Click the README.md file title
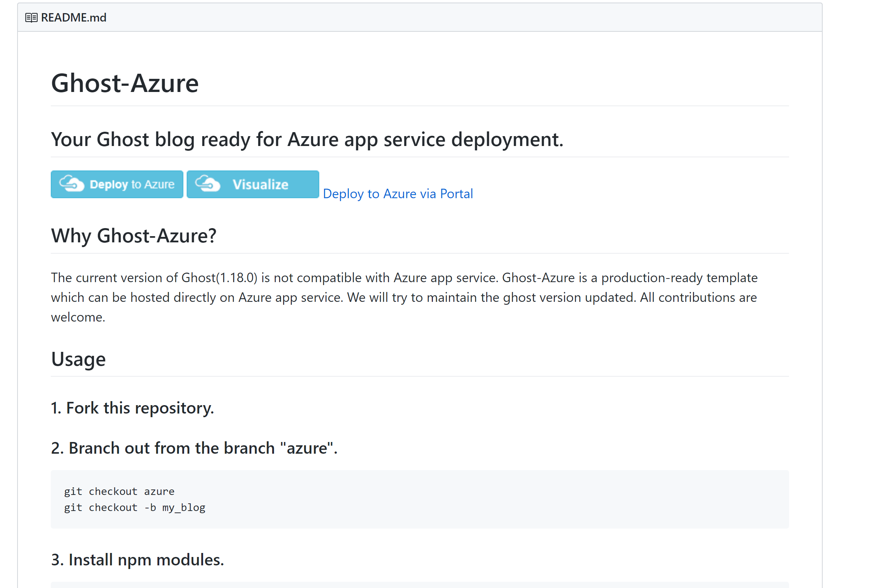 (x=73, y=18)
